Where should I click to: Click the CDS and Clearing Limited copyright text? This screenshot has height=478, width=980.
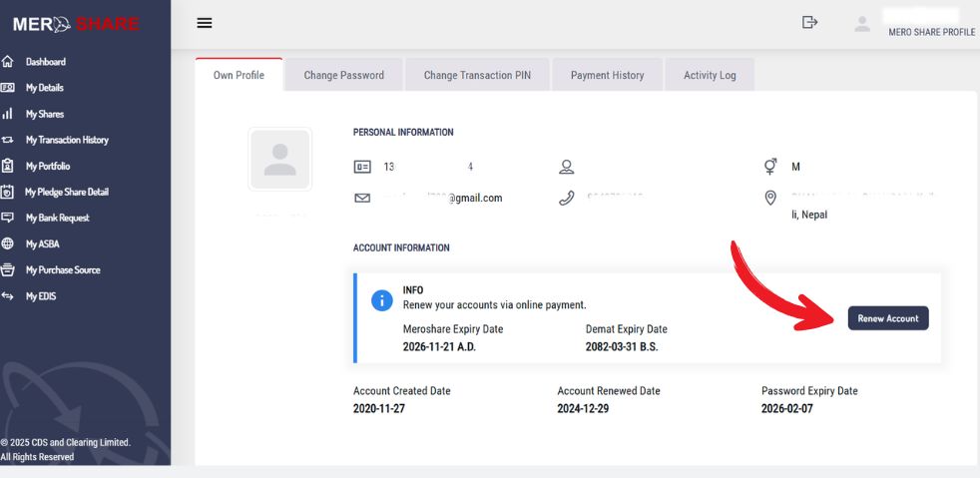click(66, 449)
